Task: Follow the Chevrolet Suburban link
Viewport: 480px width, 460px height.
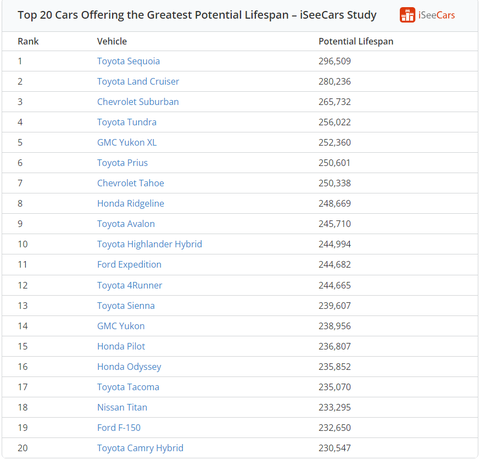Action: pyautogui.click(x=138, y=102)
